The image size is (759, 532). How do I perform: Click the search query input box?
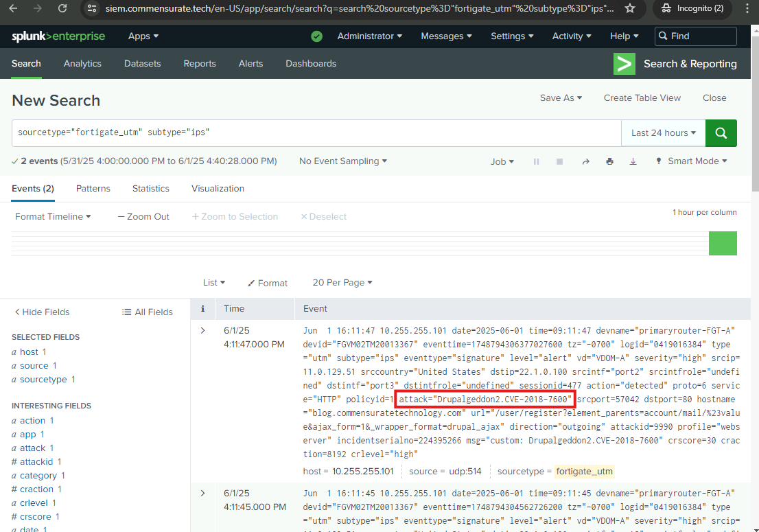pyautogui.click(x=316, y=133)
